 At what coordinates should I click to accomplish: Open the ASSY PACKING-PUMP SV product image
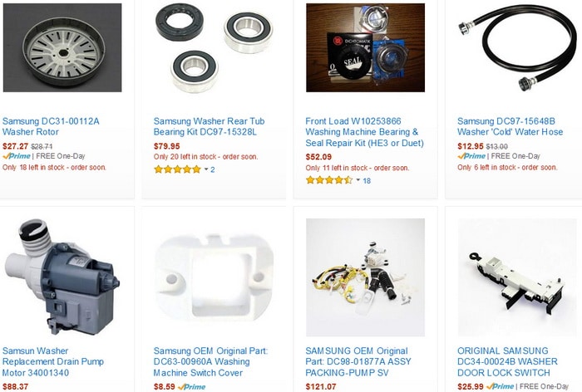click(365, 277)
